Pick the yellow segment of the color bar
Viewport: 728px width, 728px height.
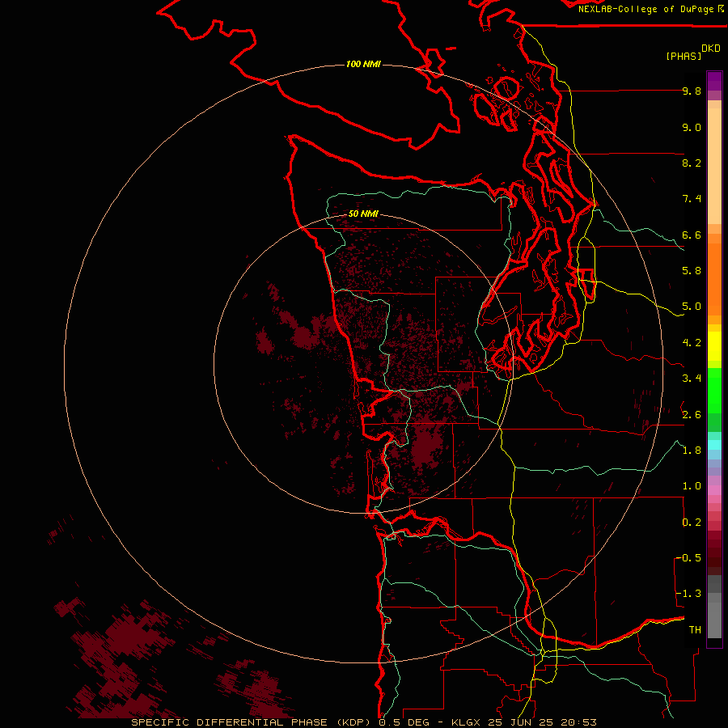[x=714, y=346]
